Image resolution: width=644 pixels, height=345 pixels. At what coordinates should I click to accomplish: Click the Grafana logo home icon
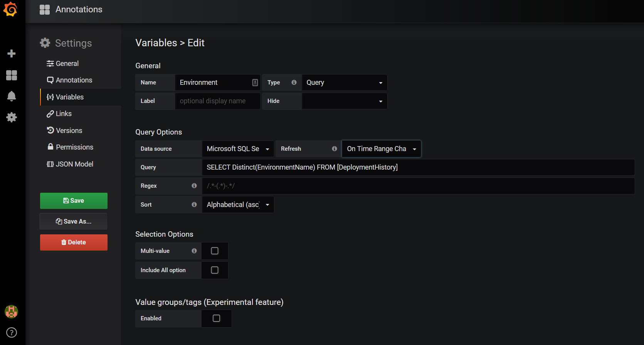coord(10,9)
